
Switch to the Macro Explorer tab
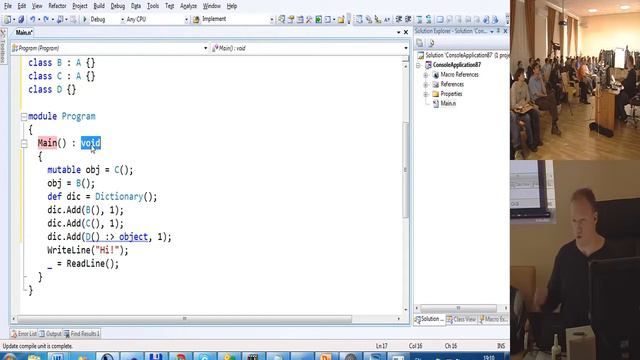[x=493, y=319]
